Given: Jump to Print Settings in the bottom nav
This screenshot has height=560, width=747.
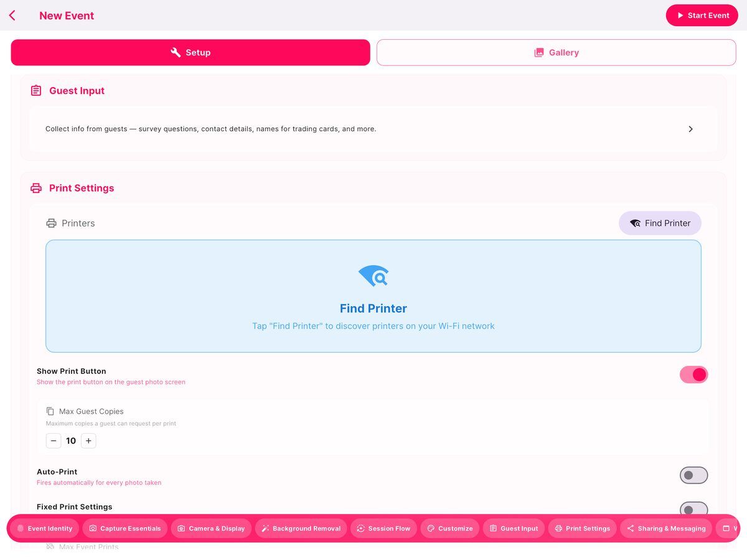Looking at the screenshot, I should point(582,528).
